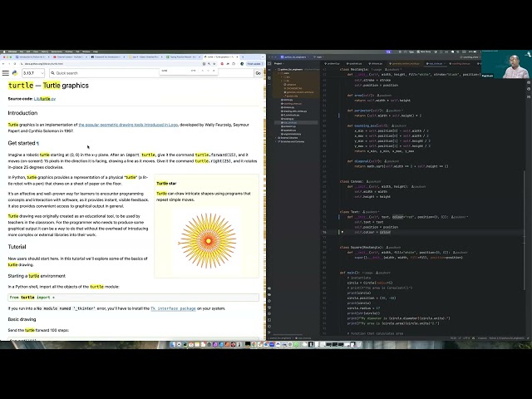
Task: Expand External Libraries in Project tree
Action: pyautogui.click(x=275, y=138)
